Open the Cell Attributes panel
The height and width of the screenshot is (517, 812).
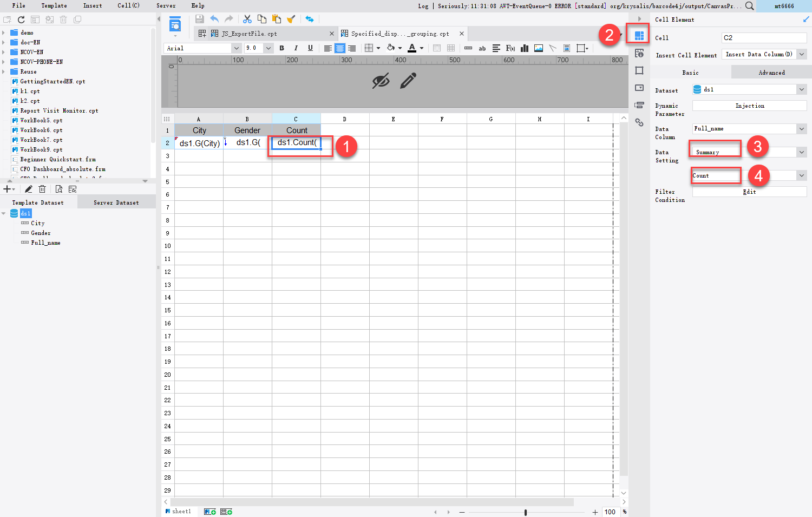pyautogui.click(x=639, y=53)
